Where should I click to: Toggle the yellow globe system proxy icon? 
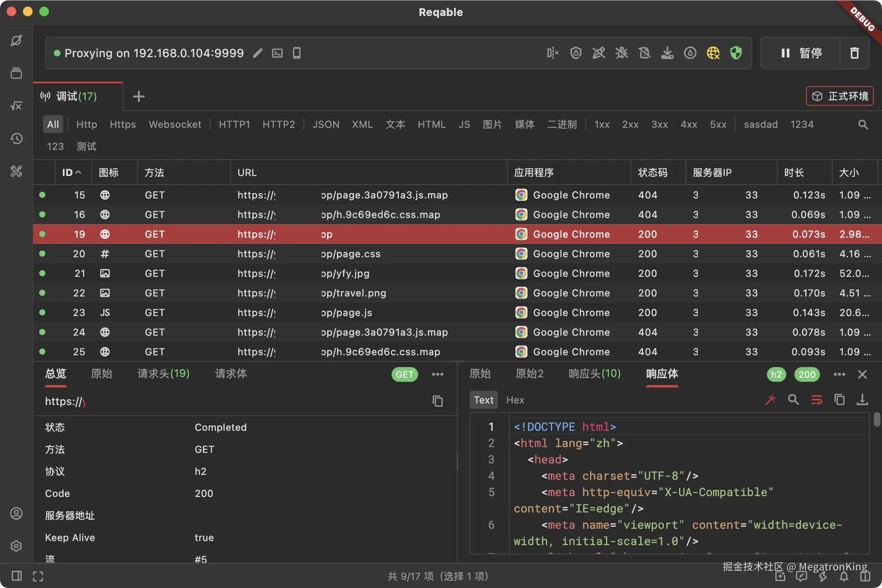[x=713, y=53]
